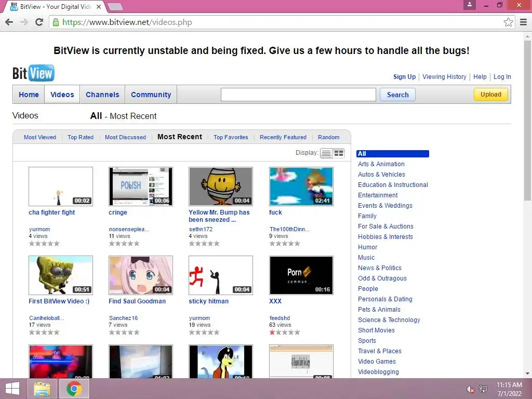This screenshot has width=532, height=399.
Task: Open cha fighter fight thumbnail
Action: pos(61,187)
